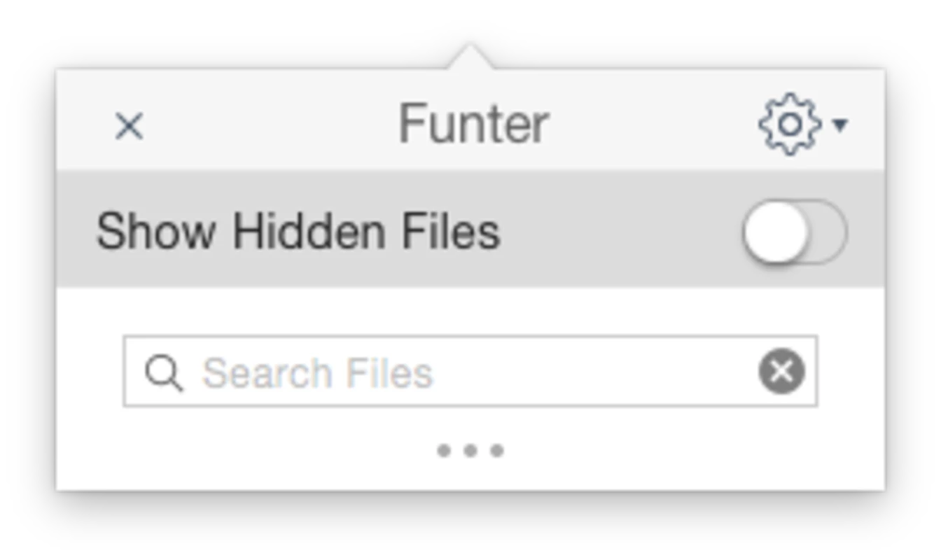The height and width of the screenshot is (560, 941).
Task: Click the gray Show Hidden Files row
Action: 470,228
